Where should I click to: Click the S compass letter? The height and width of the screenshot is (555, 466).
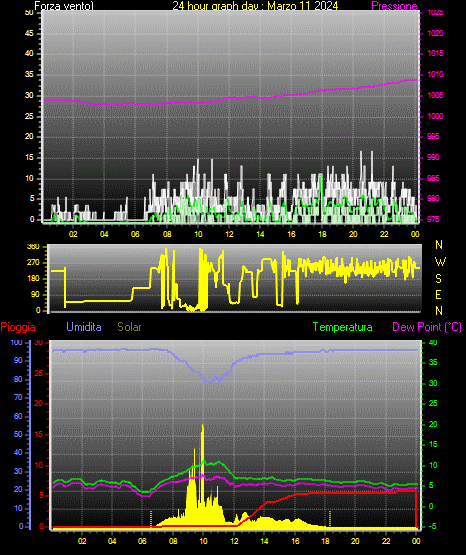[438, 279]
